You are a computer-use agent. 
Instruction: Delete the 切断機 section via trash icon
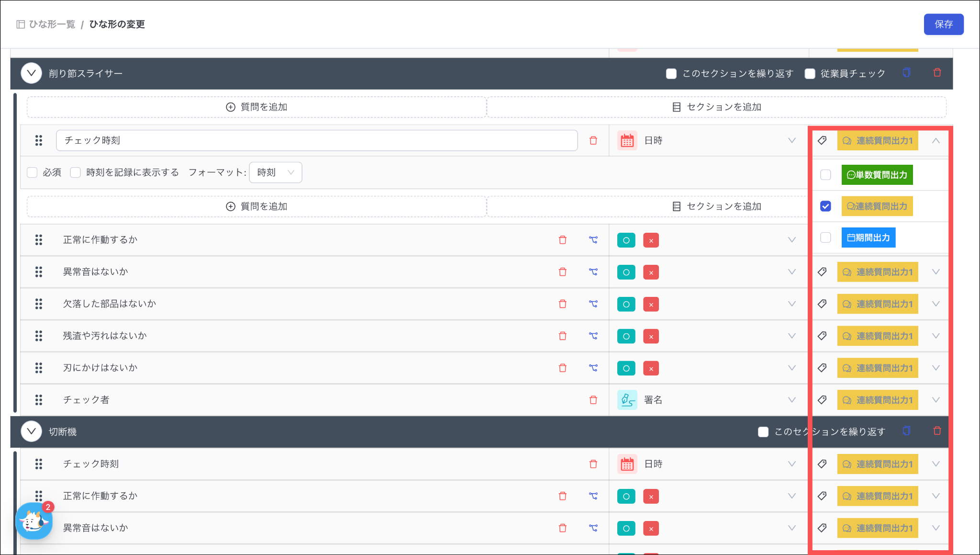tap(937, 431)
